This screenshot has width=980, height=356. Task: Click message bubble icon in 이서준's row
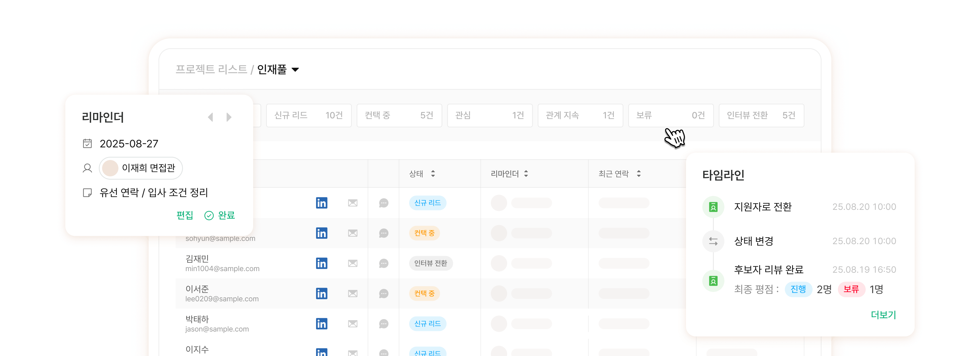[384, 294]
